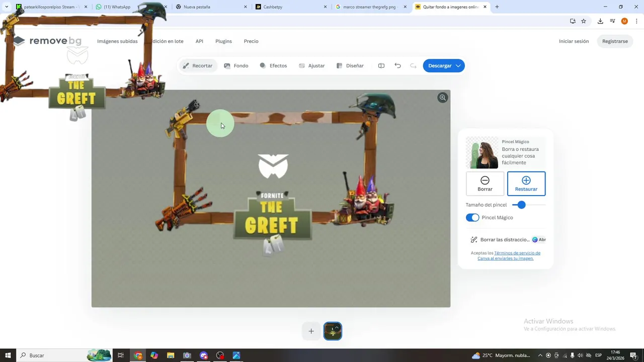This screenshot has width=644, height=362.
Task: Undo the last edit
Action: 397,66
